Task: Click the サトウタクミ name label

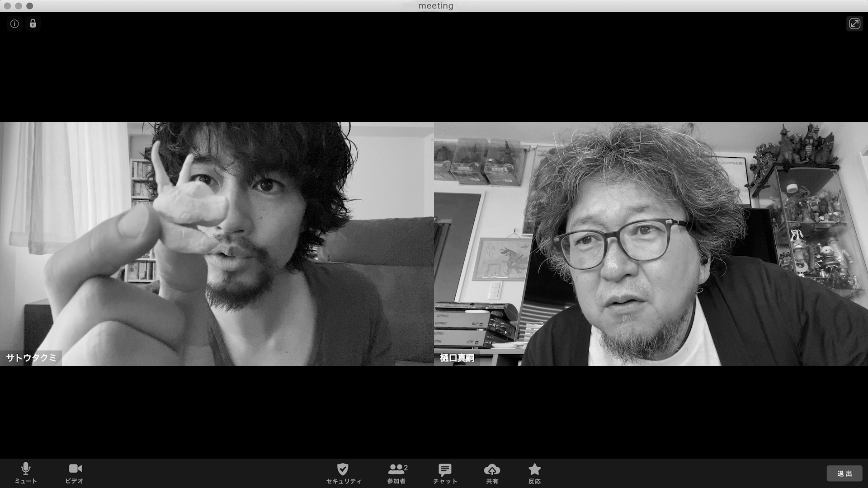Action: pos(31,358)
